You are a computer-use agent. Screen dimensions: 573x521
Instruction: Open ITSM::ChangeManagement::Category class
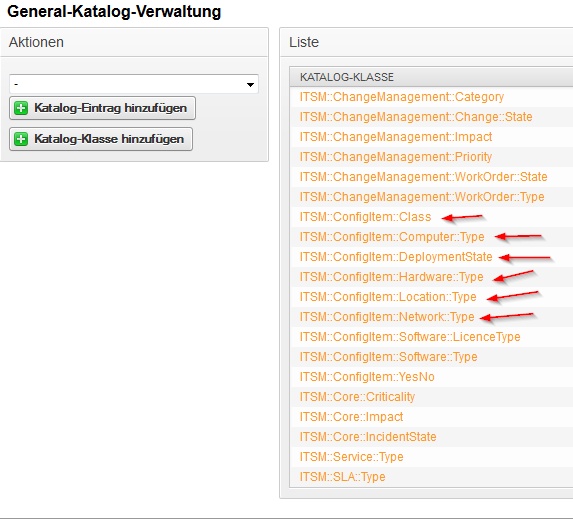tap(402, 97)
